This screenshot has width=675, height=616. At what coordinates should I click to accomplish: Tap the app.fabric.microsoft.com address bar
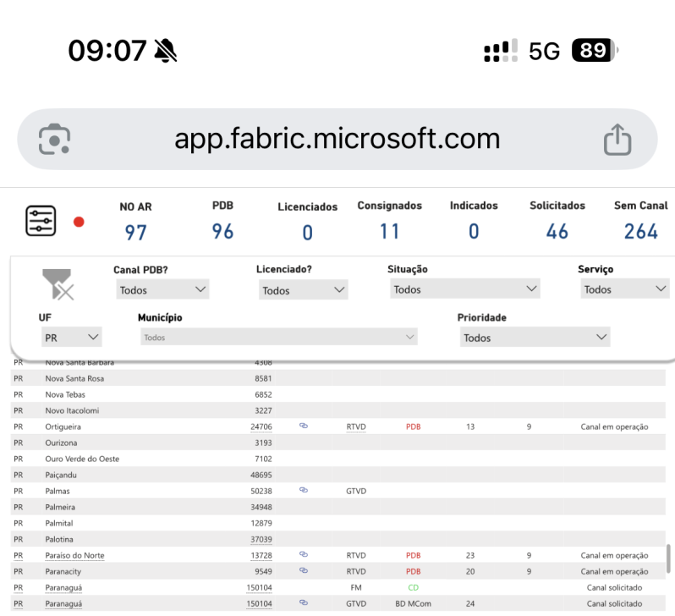pyautogui.click(x=337, y=139)
